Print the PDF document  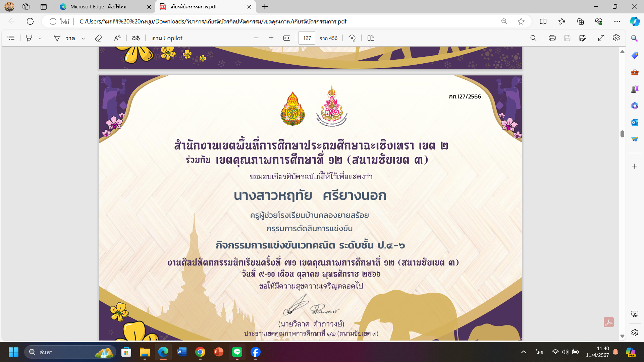[x=552, y=38]
